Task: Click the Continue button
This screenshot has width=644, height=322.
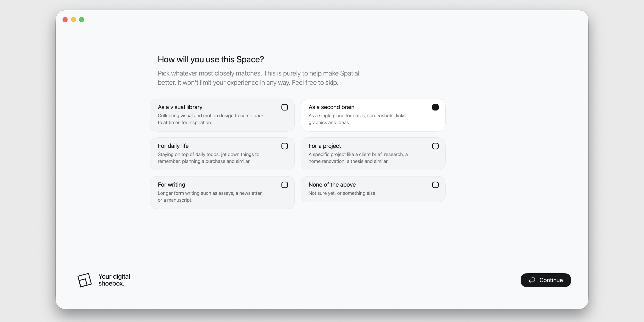Action: click(545, 280)
